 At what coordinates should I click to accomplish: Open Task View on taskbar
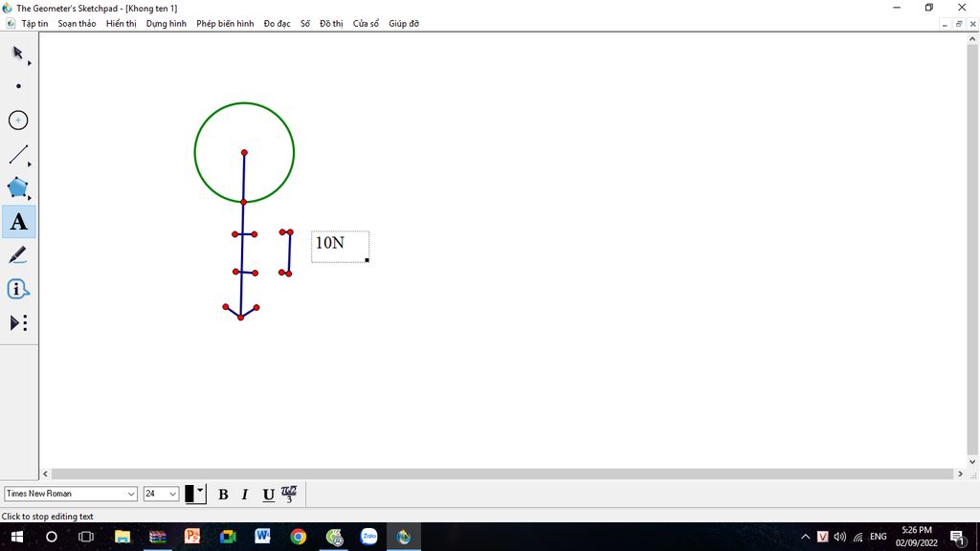[x=85, y=537]
